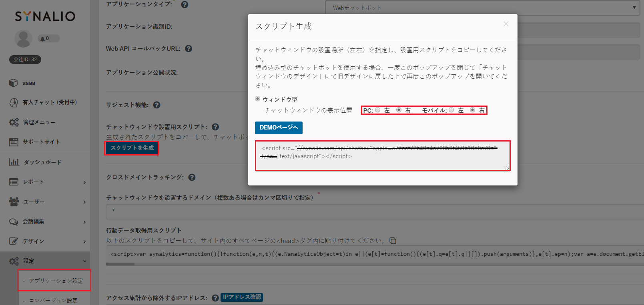Click the IPアドレス確認 button

pos(242,297)
